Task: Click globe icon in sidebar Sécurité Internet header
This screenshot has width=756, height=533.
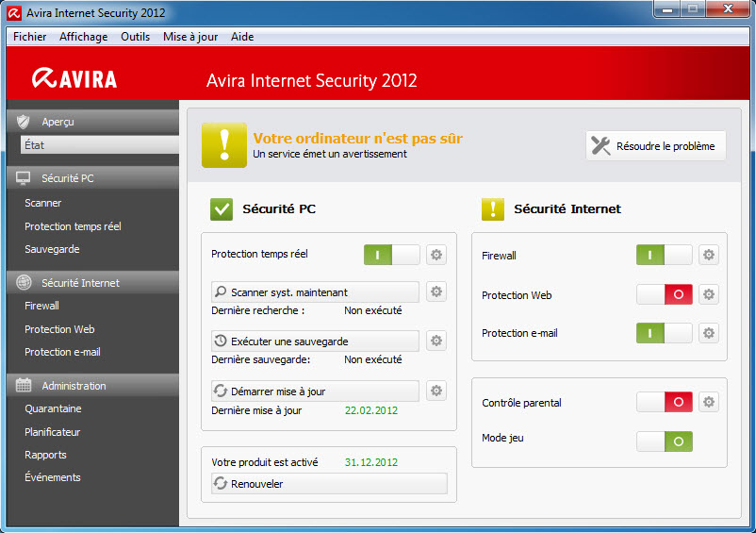Action: [x=24, y=283]
